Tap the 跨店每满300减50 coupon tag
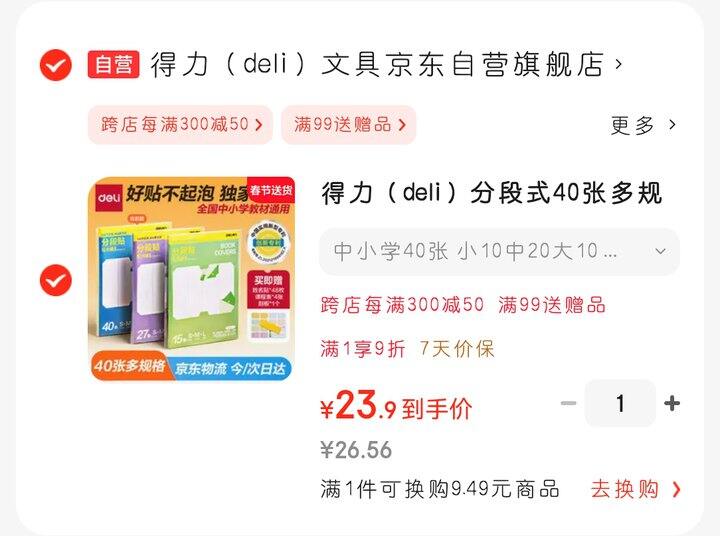The image size is (720, 536). (180, 124)
